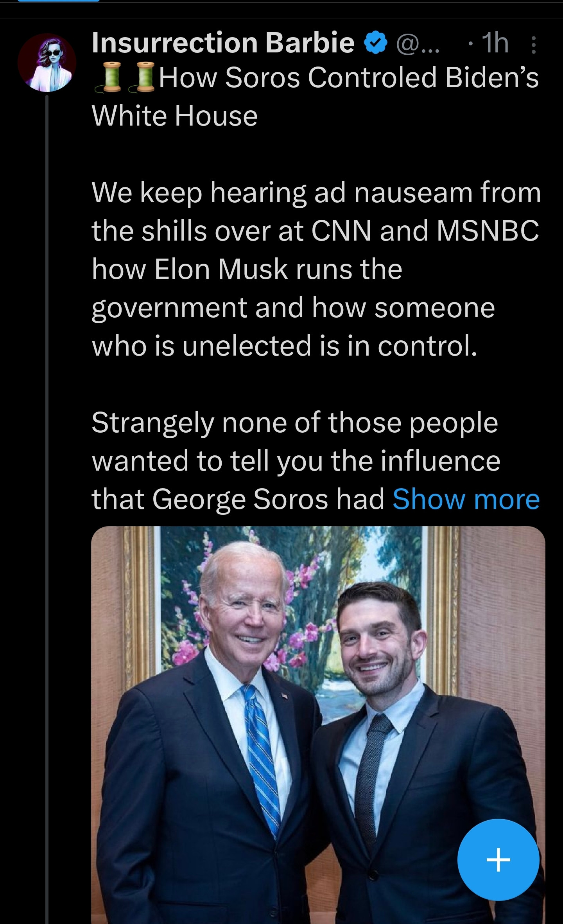This screenshot has width=563, height=924.
Task: Open the post via 1h timestamp
Action: [x=495, y=43]
